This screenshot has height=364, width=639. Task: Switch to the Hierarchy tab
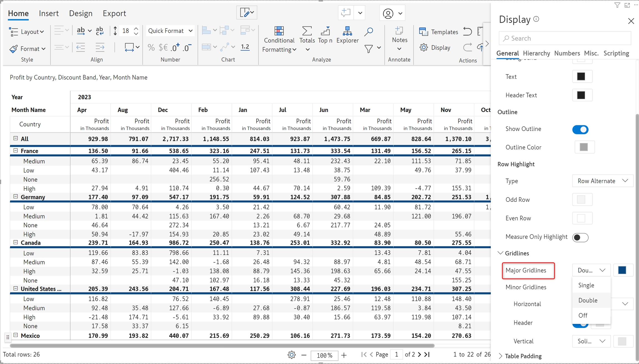[x=536, y=53]
